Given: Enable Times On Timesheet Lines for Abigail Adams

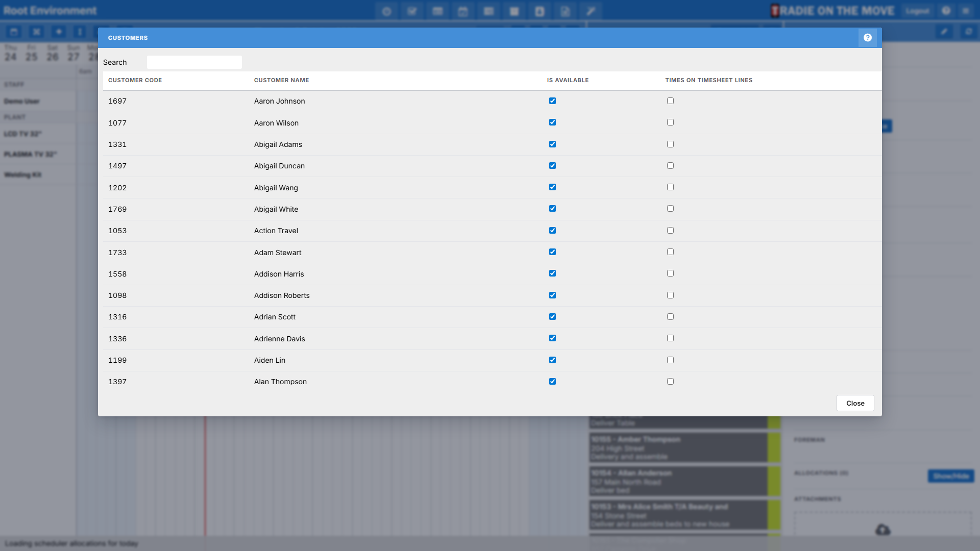Looking at the screenshot, I should 670,144.
